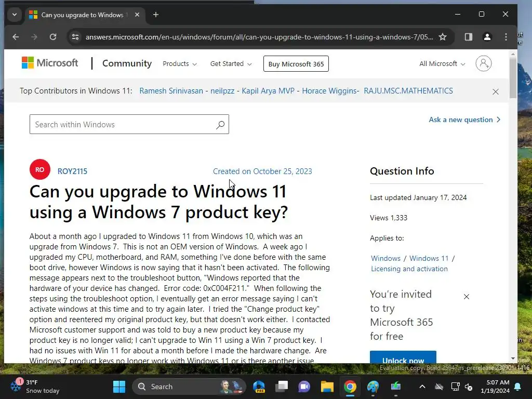This screenshot has height=399, width=532.
Task: Select the 'Can you upgrade to Windows' tab
Action: [x=85, y=15]
